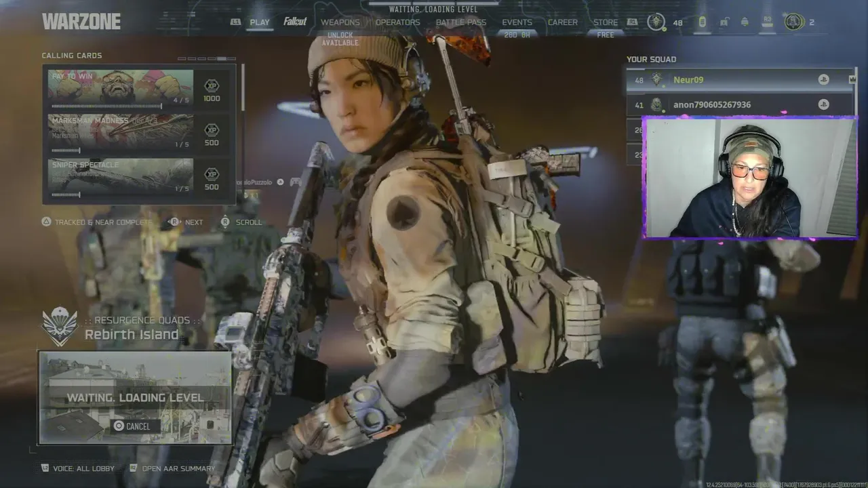Open the EVENTS tab
Screen dimensions: 868x488
517,22
